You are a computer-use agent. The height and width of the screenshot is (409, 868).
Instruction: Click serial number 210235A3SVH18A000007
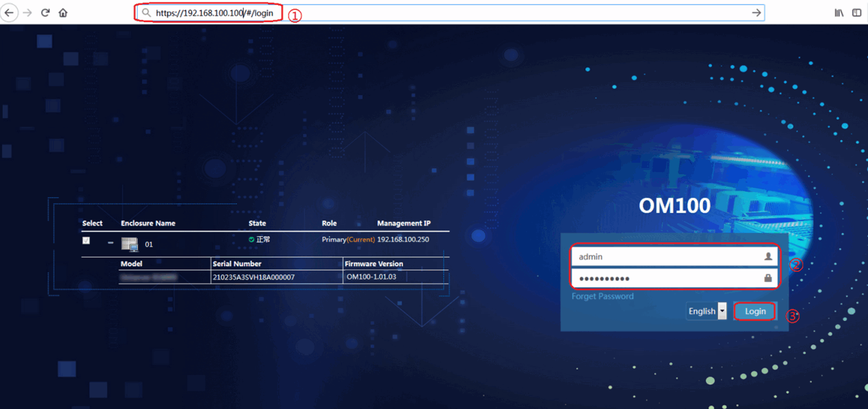pyautogui.click(x=254, y=277)
